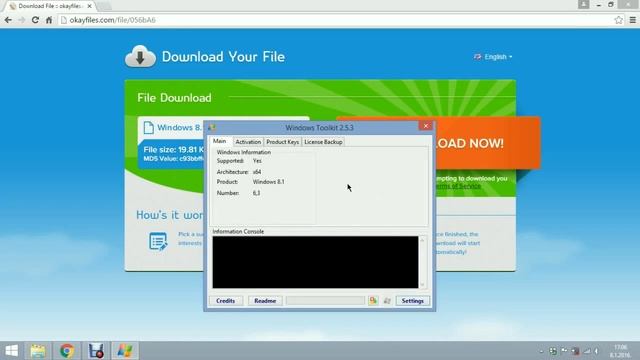Open the Readme button
Viewport: 640px width, 360px height.
[x=265, y=301]
